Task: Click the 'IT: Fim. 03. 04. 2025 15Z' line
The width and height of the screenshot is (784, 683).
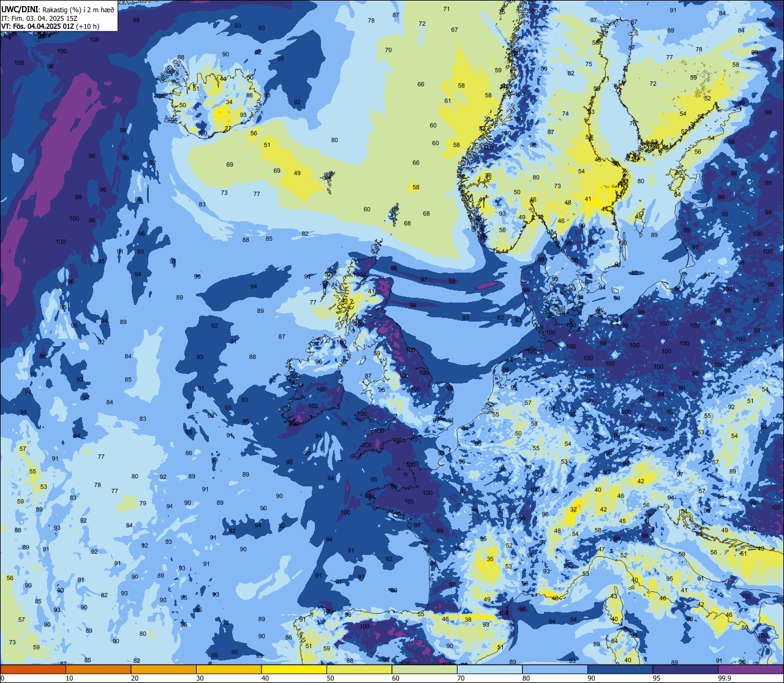Action: pyautogui.click(x=39, y=18)
